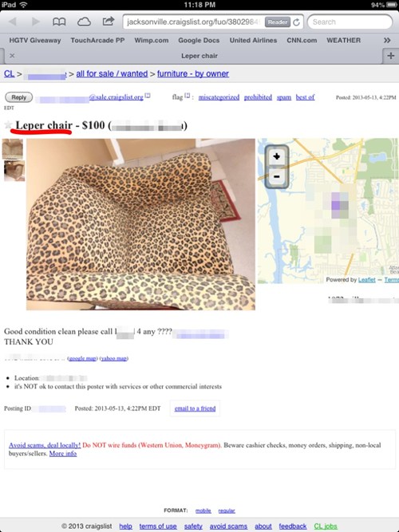Reload the page with refresh icon

coord(296,22)
